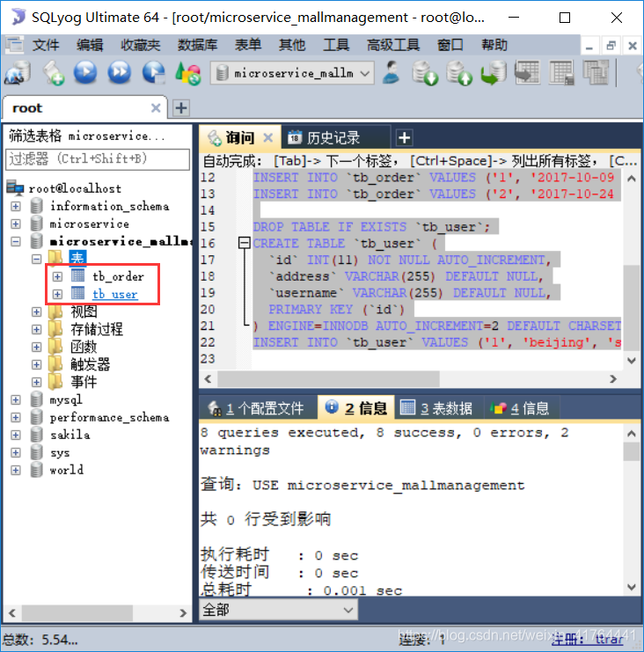This screenshot has width=644, height=652.
Task: Expand the microservice database node
Action: [16, 223]
